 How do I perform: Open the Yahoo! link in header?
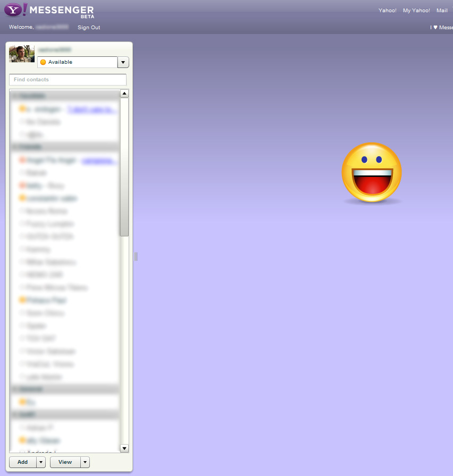tap(388, 10)
